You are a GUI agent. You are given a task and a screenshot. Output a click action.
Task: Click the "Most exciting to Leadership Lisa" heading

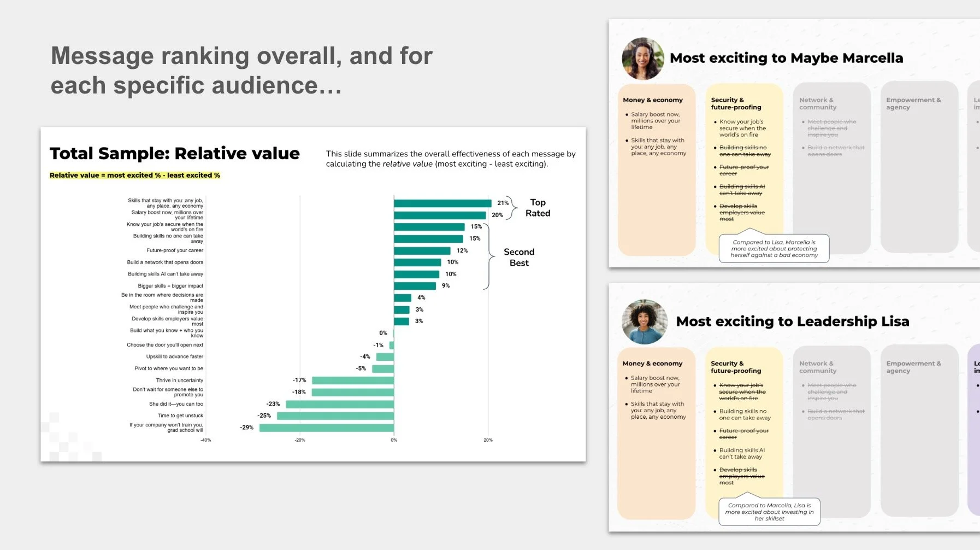click(x=793, y=321)
